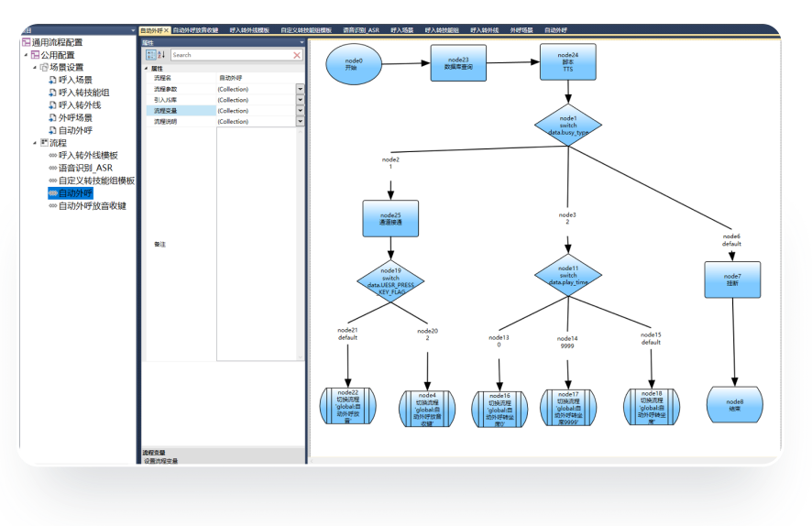Select the node0 开始 start ellipse
The width and height of the screenshot is (812, 526).
click(354, 64)
